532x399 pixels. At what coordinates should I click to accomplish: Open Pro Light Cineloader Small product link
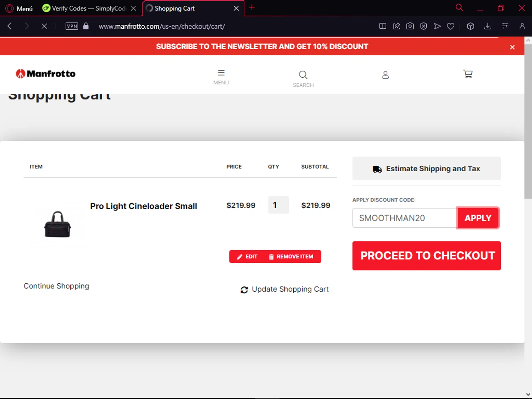pos(144,206)
